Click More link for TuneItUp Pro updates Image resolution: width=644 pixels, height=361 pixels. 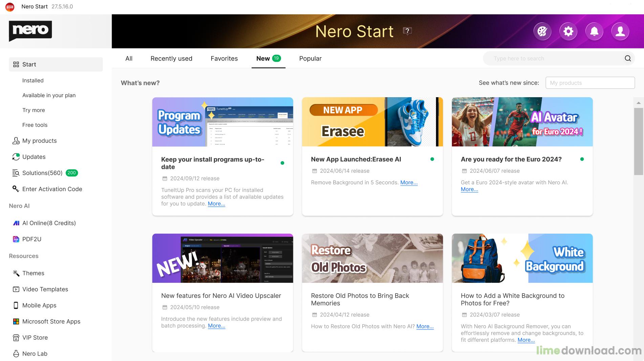(x=216, y=204)
